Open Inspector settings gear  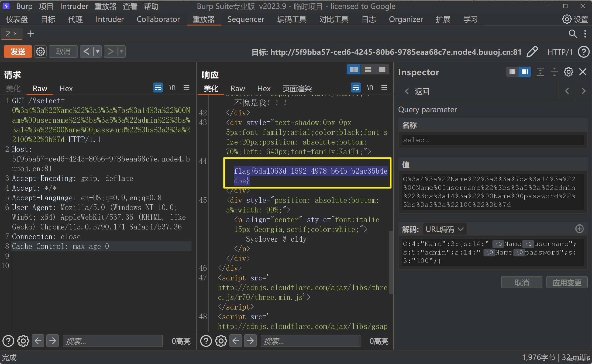point(569,72)
